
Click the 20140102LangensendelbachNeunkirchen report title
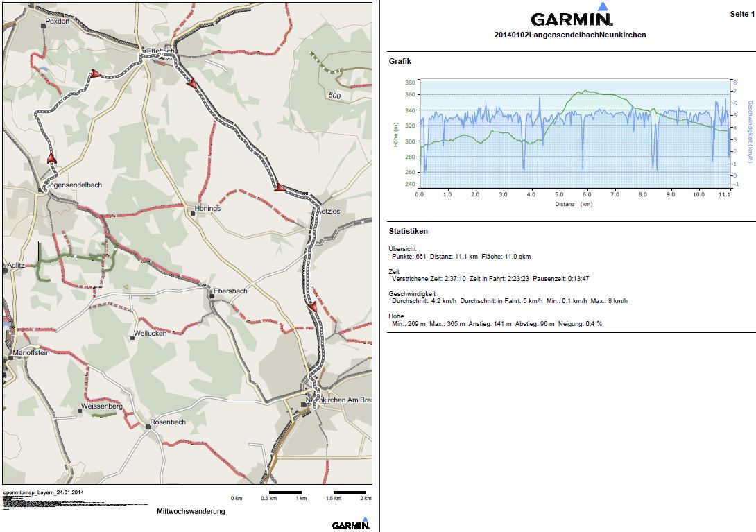pyautogui.click(x=569, y=35)
